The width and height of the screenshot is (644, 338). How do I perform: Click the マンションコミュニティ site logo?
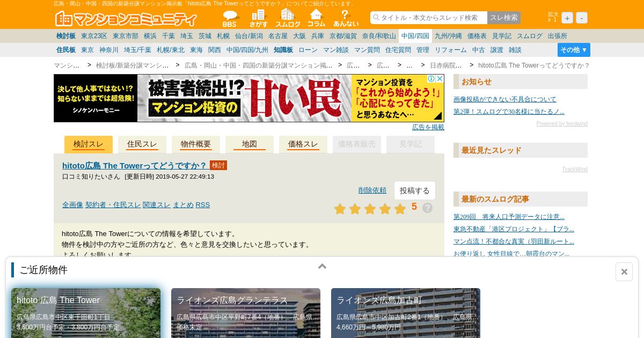(x=126, y=19)
